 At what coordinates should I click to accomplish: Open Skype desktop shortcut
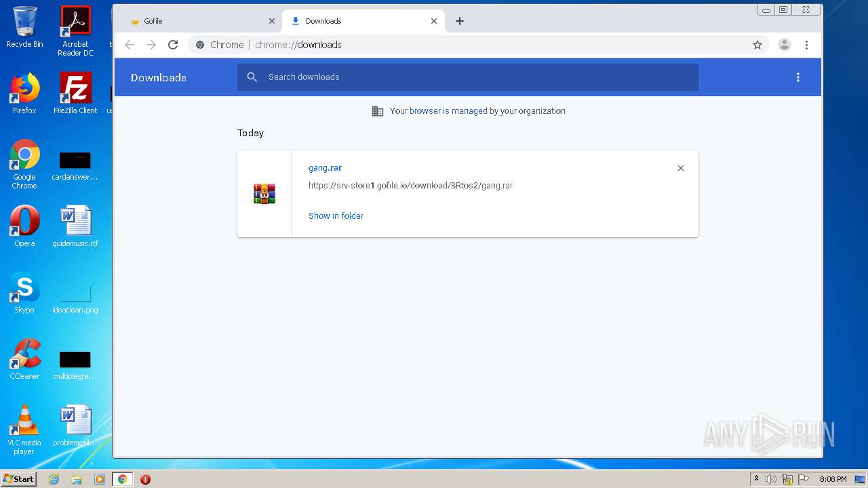[x=24, y=293]
